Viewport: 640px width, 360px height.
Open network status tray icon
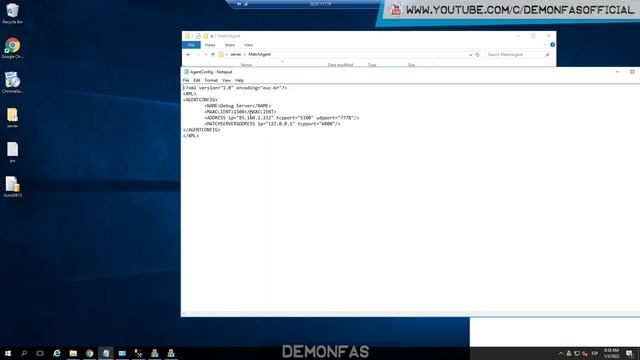point(577,353)
